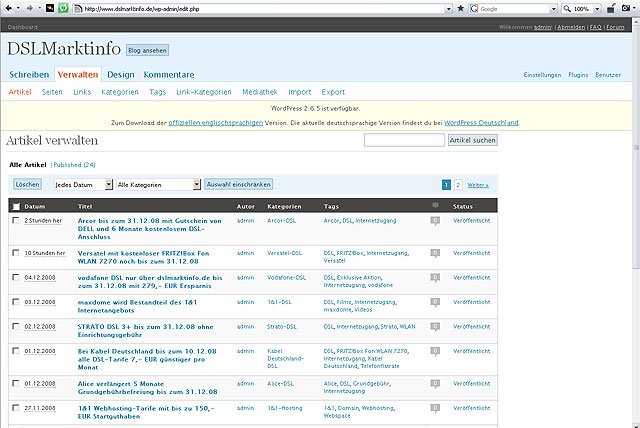Viewport: 640px width, 428px height.
Task: Open comments bubble for 1&1 Webhosting article
Action: point(435,409)
